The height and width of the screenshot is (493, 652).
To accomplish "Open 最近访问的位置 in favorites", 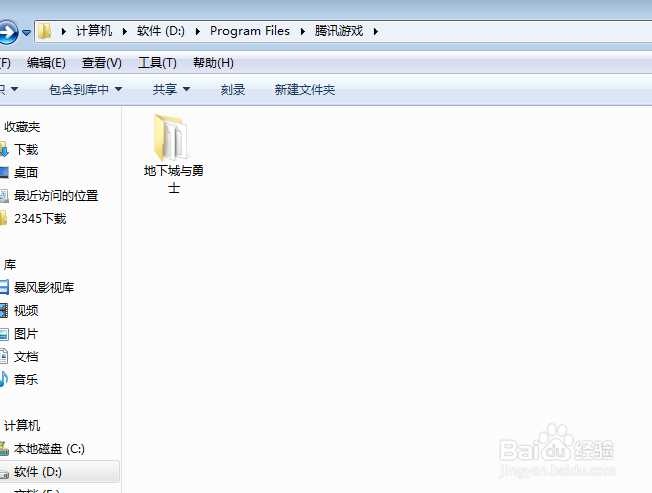I will coord(56,195).
